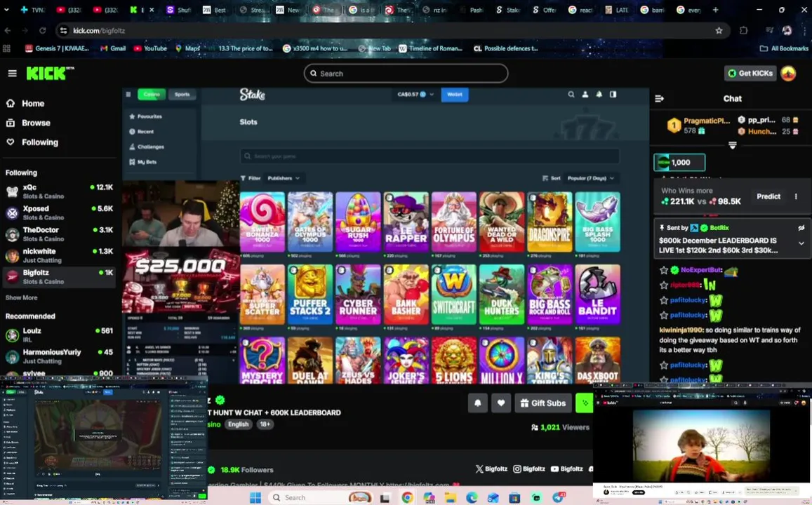Reload the page in browser toolbar
812x505 pixels.
point(43,31)
